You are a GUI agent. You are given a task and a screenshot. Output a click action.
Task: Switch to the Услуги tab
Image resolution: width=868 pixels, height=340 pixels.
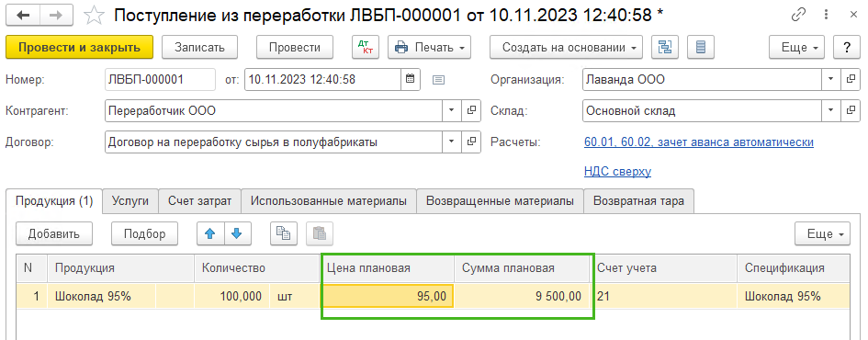(x=130, y=201)
